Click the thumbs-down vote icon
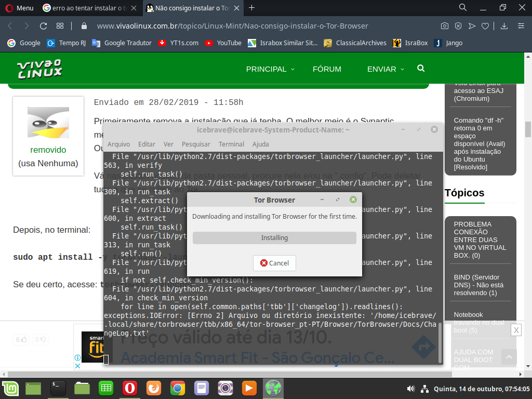This screenshot has width=532, height=399. point(41,340)
